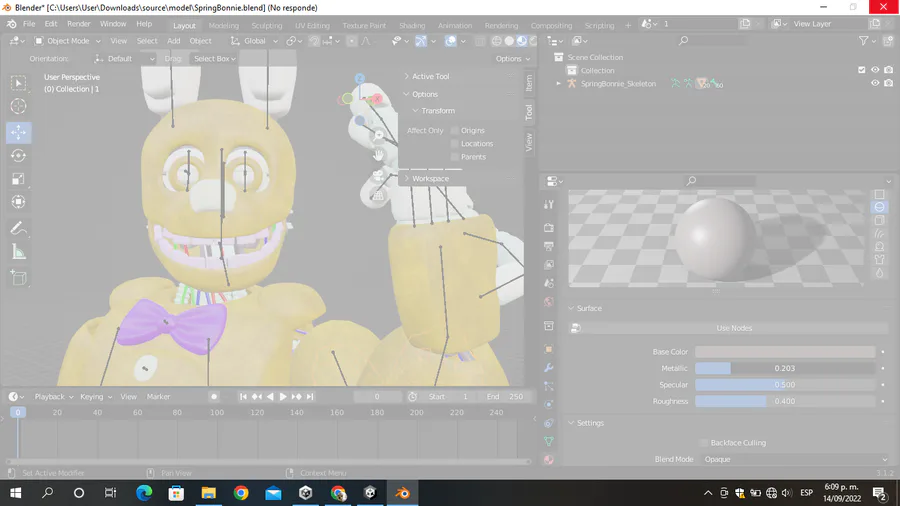Viewport: 900px width, 506px height.
Task: Switch perspective/orthographic grid gizmo
Action: (378, 196)
